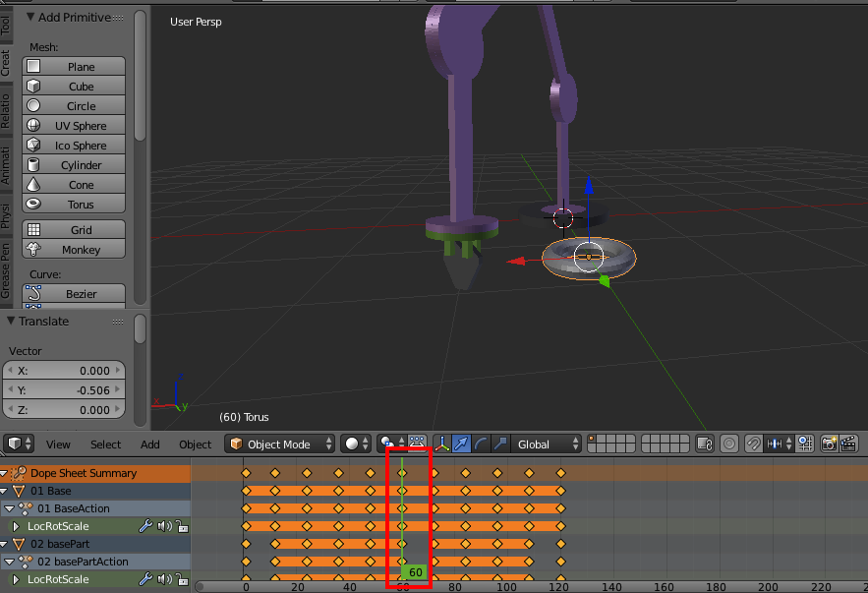Add a Torus mesh

point(74,205)
